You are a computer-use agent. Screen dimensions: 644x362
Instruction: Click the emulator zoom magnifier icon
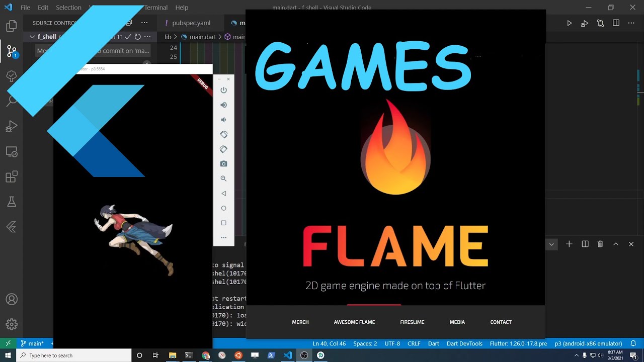pos(224,178)
